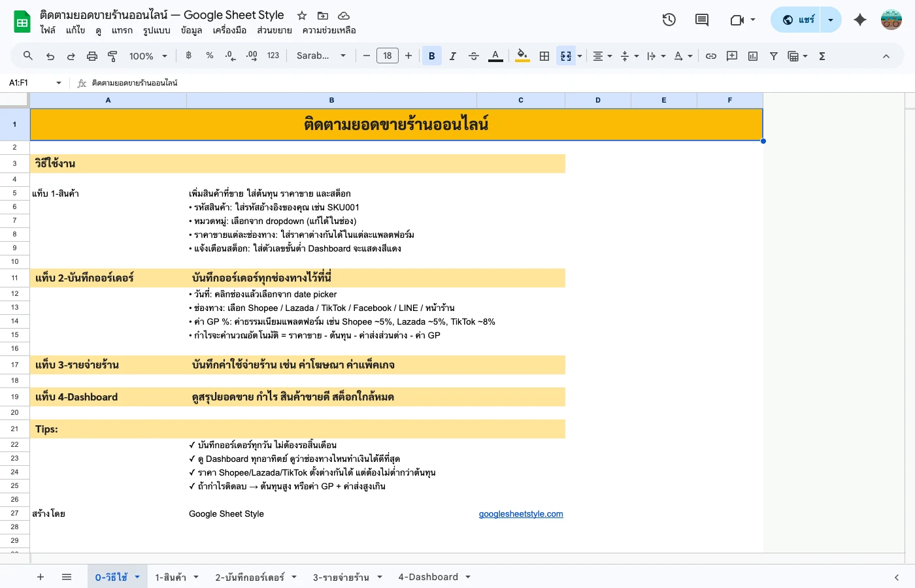
Task: Open the zoom 100% dropdown
Action: coord(148,56)
